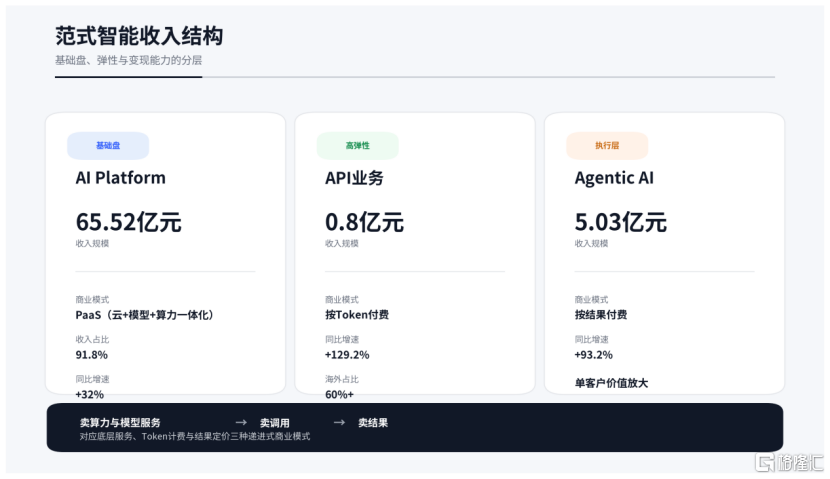Select the 基础盘 badge
830x479 pixels.
click(108, 146)
